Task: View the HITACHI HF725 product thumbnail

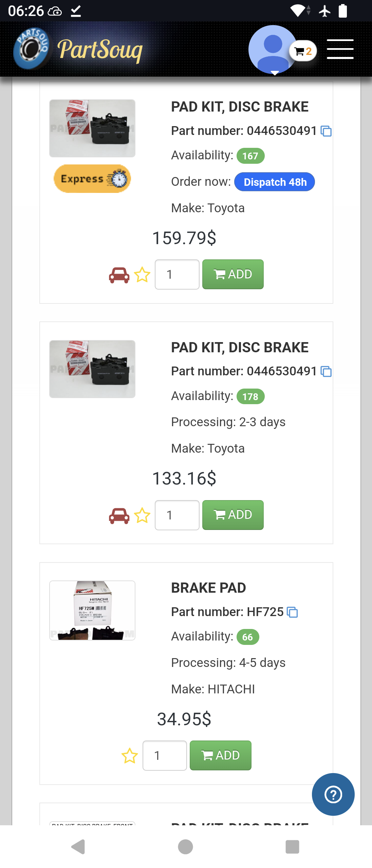Action: coord(92,610)
